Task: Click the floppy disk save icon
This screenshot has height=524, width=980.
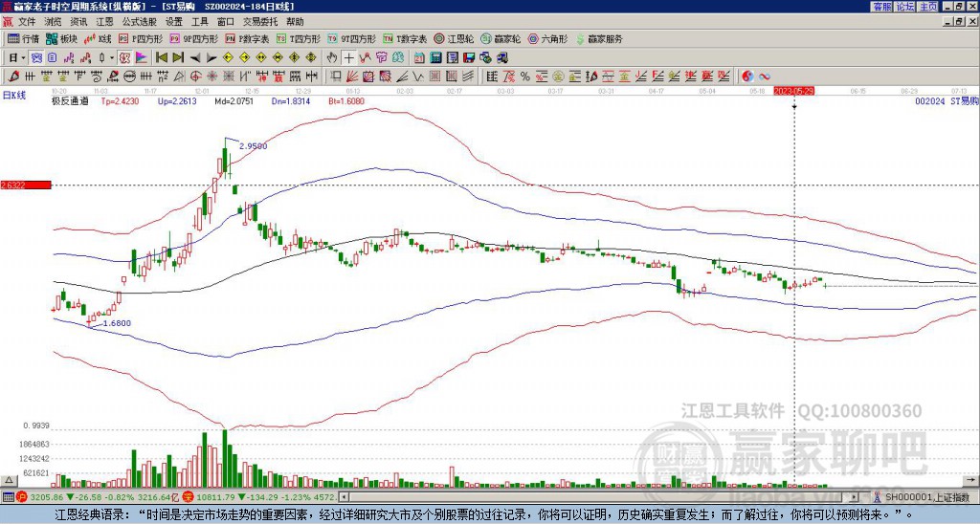Action: (469, 58)
